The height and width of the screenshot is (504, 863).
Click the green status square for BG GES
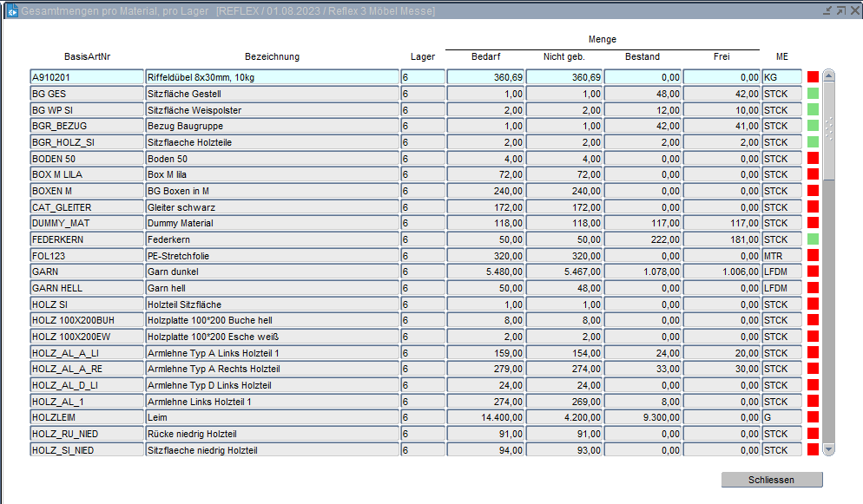[814, 94]
